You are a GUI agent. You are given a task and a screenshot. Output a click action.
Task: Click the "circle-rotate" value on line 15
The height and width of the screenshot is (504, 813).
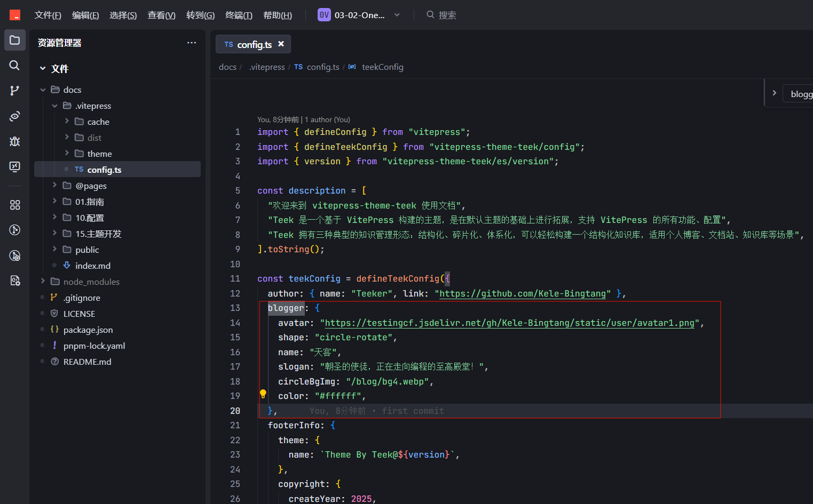[x=353, y=337]
